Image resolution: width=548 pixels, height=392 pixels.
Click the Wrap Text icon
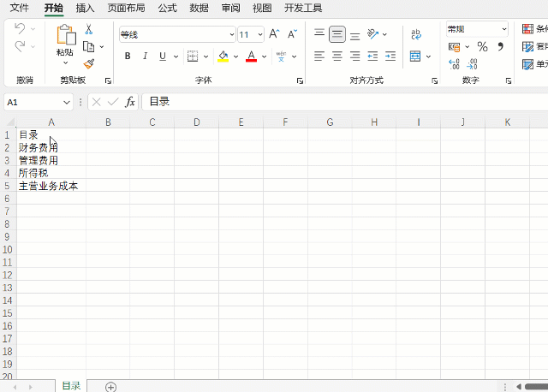coord(415,34)
